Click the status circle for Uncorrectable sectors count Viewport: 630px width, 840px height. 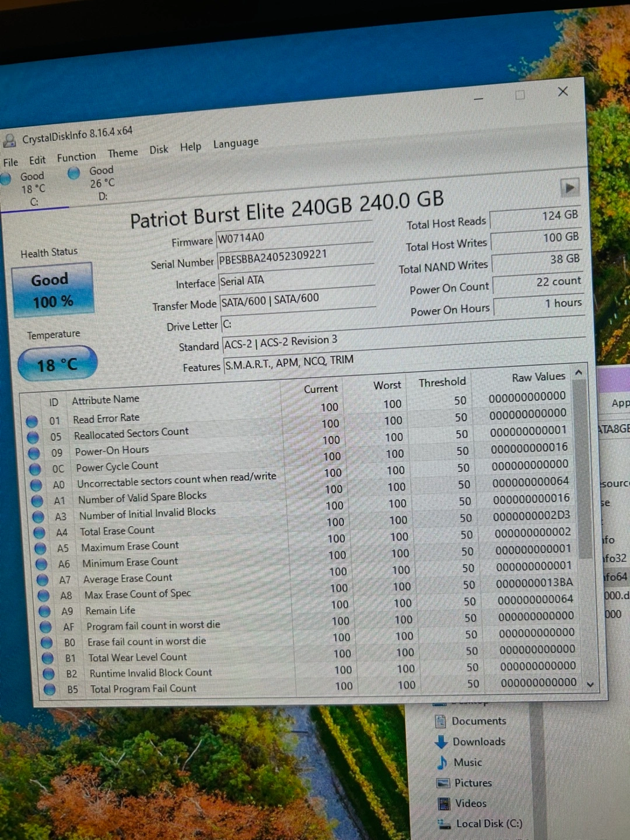click(36, 485)
